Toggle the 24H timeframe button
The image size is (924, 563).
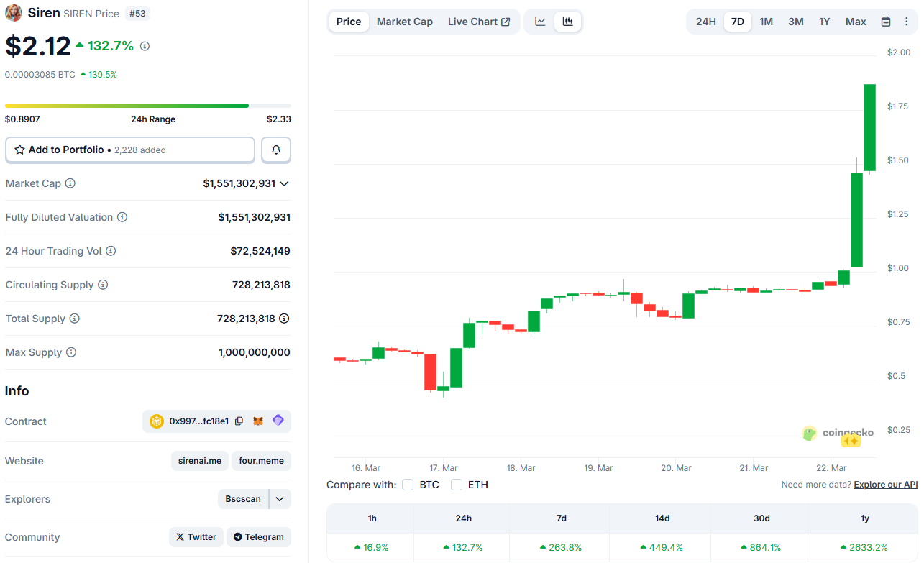click(x=705, y=22)
